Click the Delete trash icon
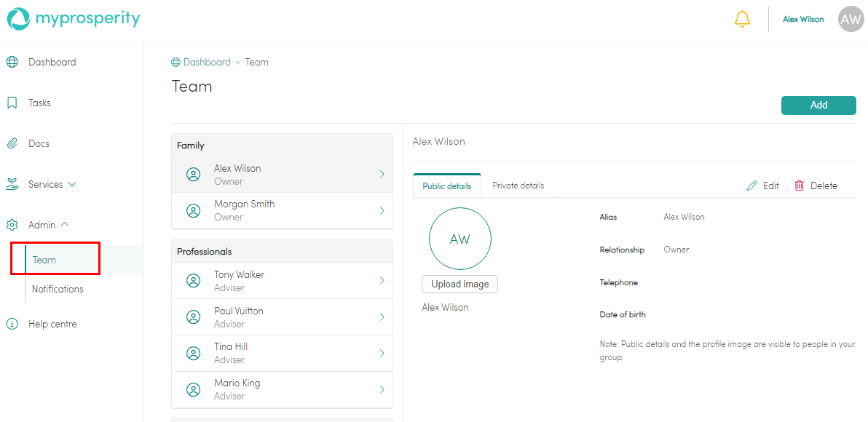The image size is (868, 422). pos(800,186)
